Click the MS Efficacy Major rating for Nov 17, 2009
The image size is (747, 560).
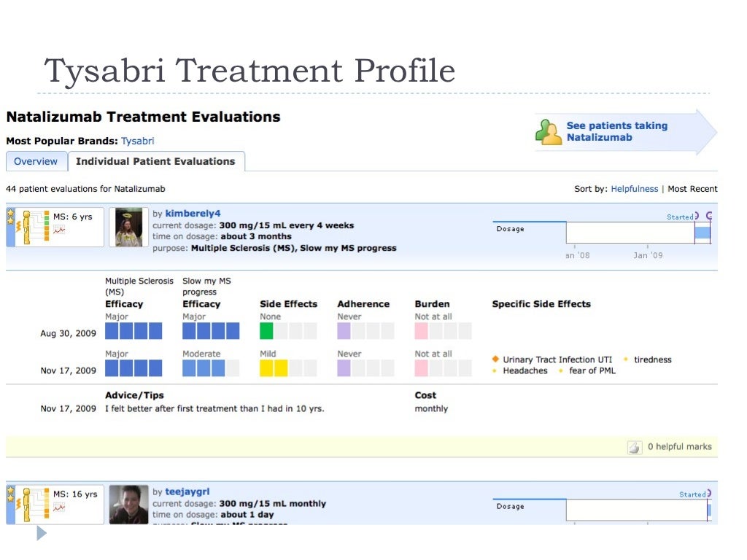(x=133, y=368)
